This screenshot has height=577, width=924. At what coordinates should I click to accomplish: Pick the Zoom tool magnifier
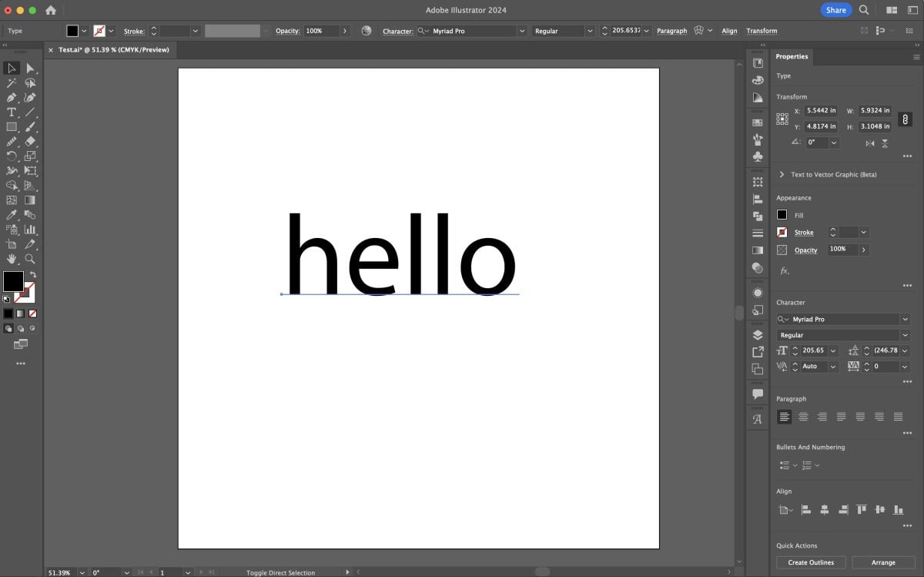click(x=30, y=259)
